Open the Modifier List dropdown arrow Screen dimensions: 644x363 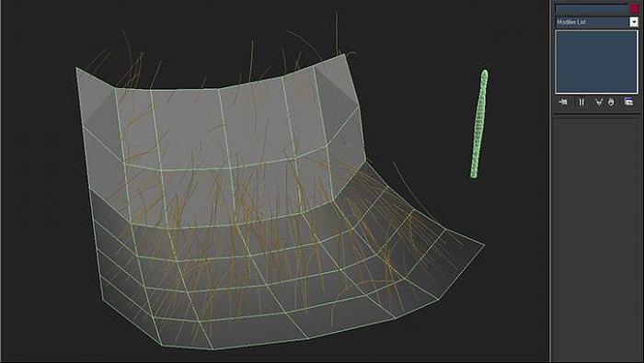tap(634, 22)
